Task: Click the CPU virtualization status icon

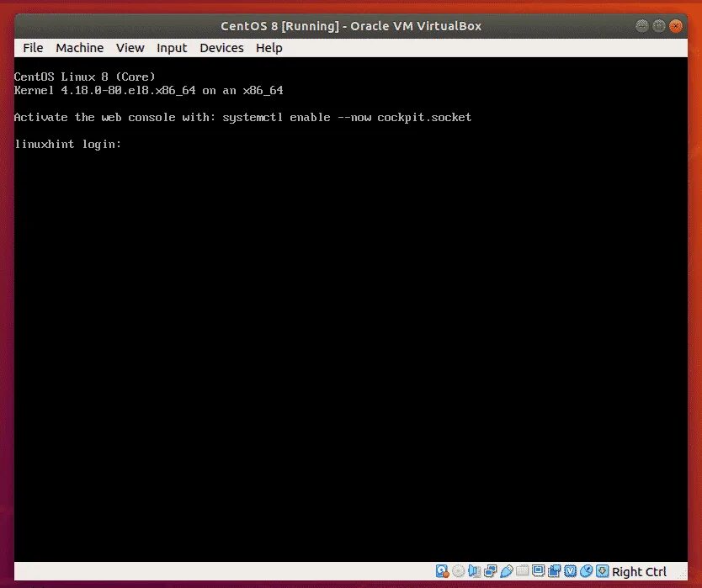Action: tap(571, 571)
